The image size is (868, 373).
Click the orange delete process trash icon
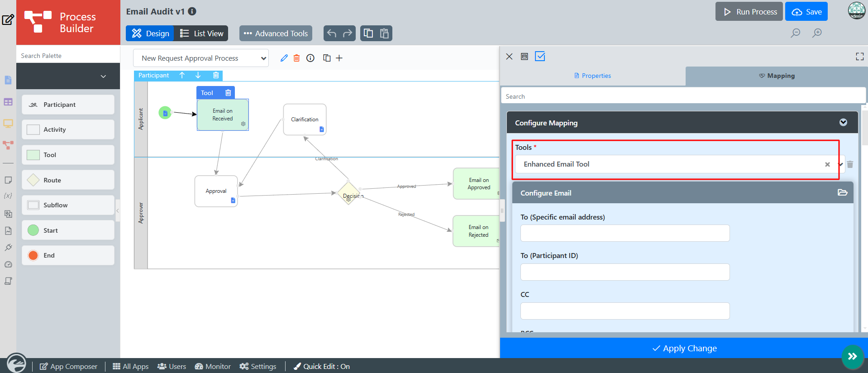point(296,58)
